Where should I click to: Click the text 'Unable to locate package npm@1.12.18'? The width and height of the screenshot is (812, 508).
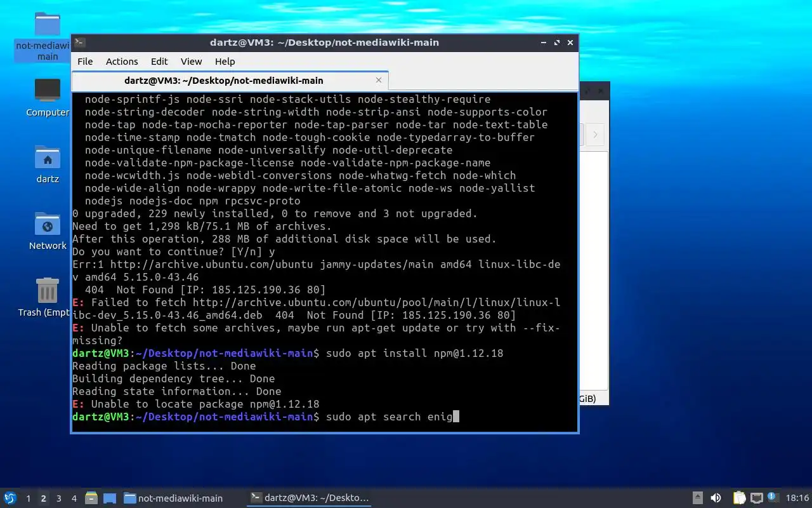[205, 404]
